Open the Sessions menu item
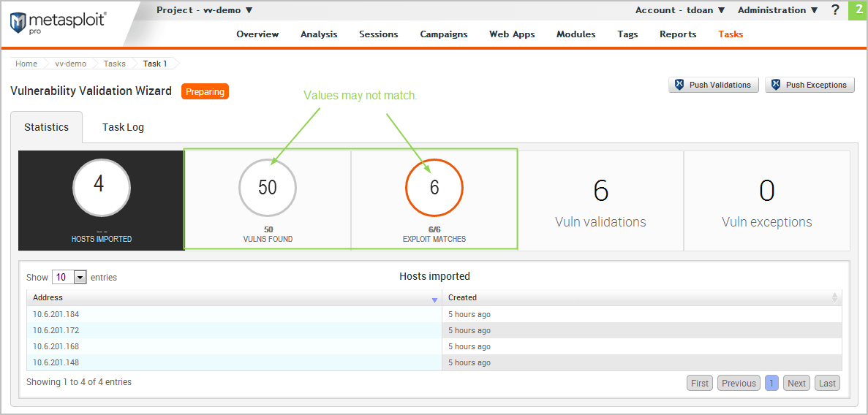The width and height of the screenshot is (868, 415). click(x=378, y=34)
